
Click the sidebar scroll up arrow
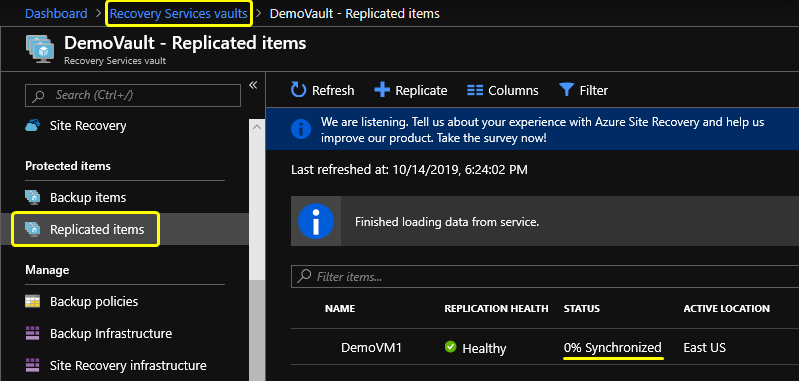click(x=257, y=126)
